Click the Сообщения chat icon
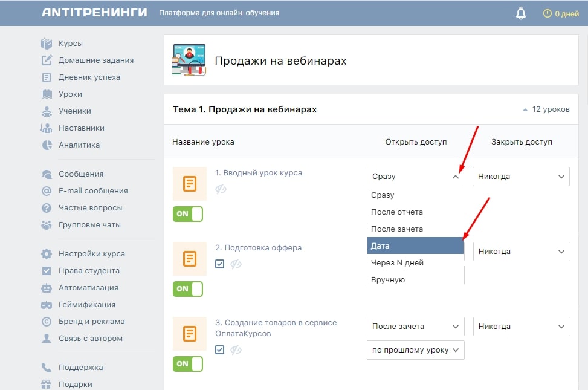588x390 pixels. (47, 174)
